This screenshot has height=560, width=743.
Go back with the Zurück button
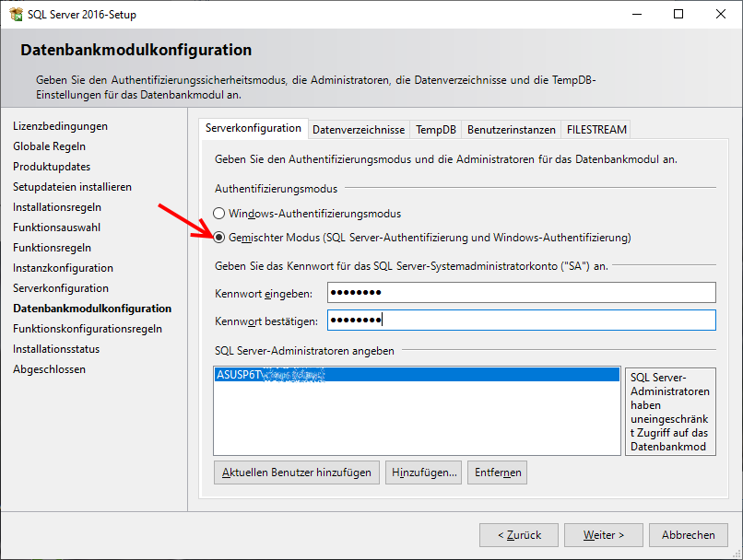pos(518,534)
